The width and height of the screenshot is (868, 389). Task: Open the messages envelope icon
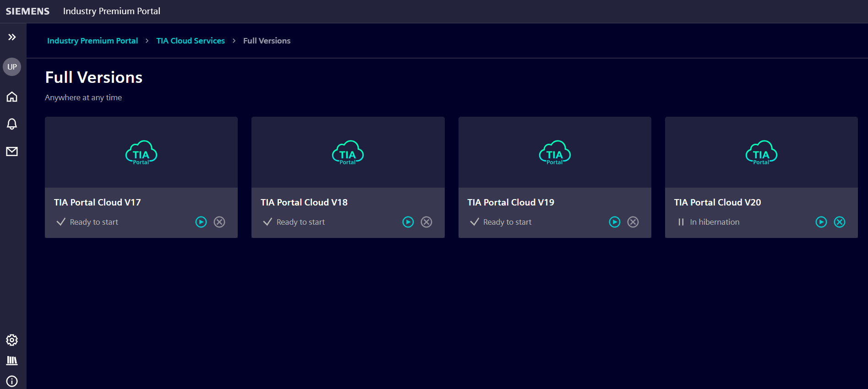coord(12,151)
